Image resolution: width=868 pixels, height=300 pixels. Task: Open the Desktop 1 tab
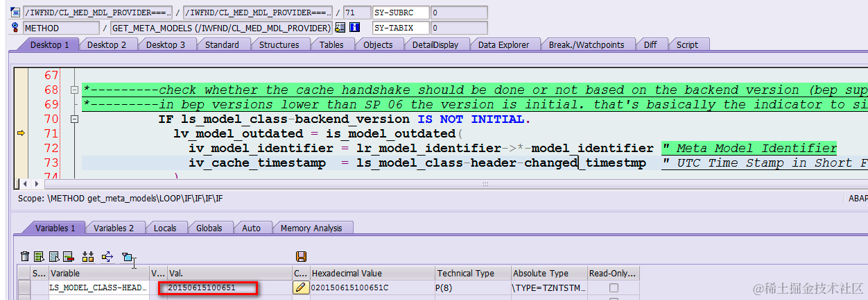(49, 44)
